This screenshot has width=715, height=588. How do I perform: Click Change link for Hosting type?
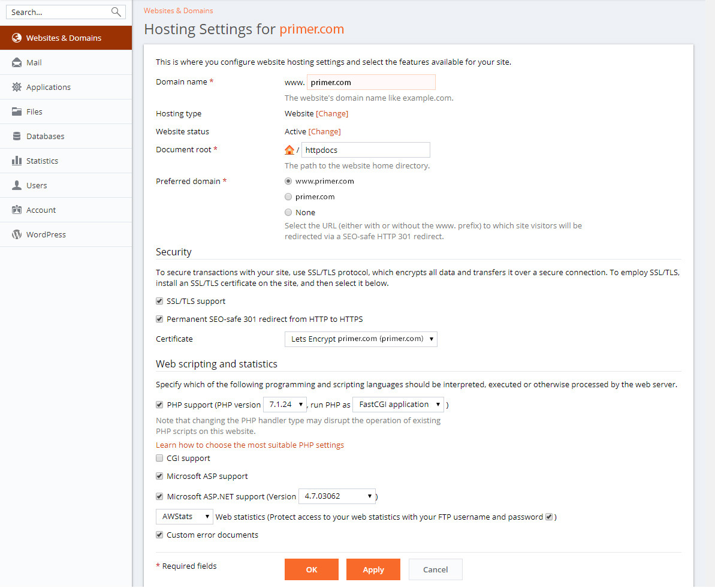coord(332,114)
